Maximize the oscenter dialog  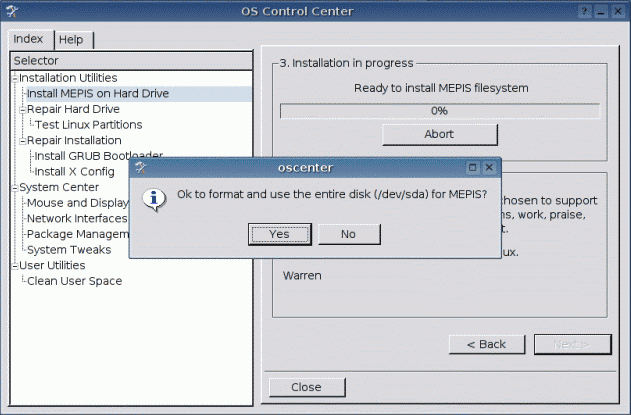472,167
